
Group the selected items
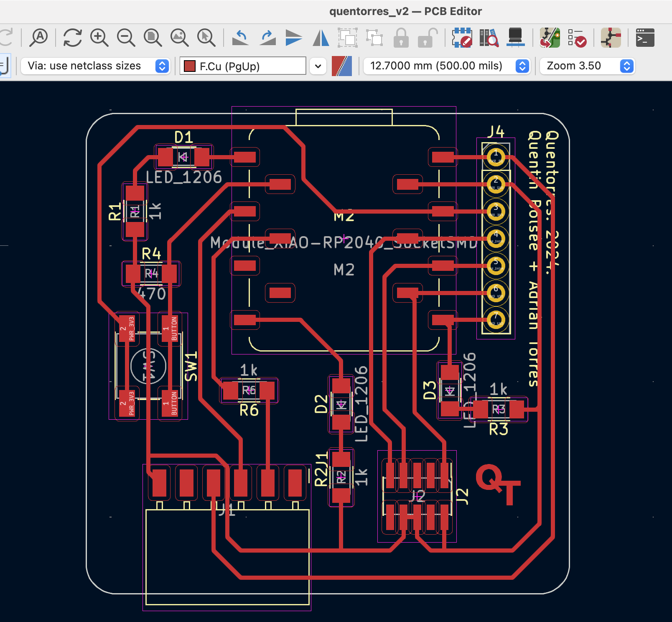(348, 38)
